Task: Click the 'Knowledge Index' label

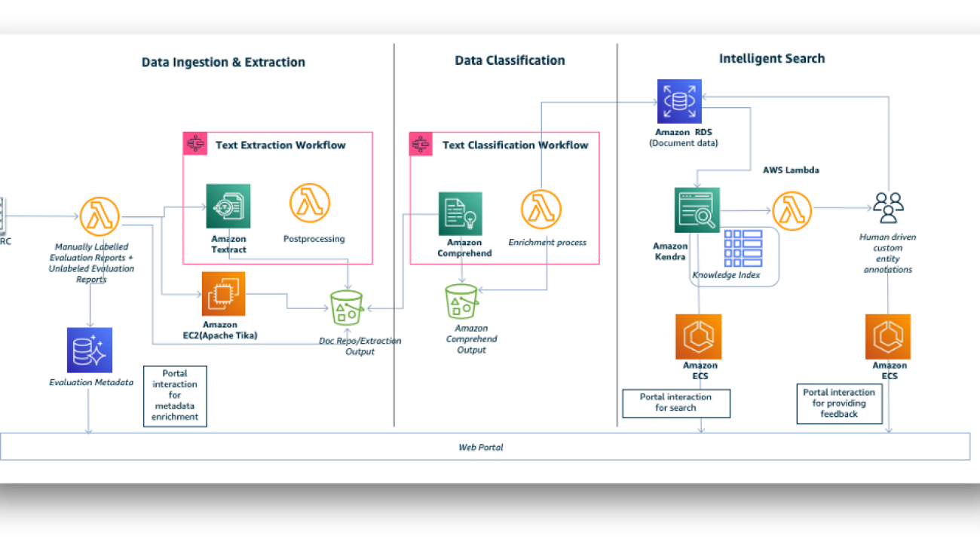Action: 726,275
